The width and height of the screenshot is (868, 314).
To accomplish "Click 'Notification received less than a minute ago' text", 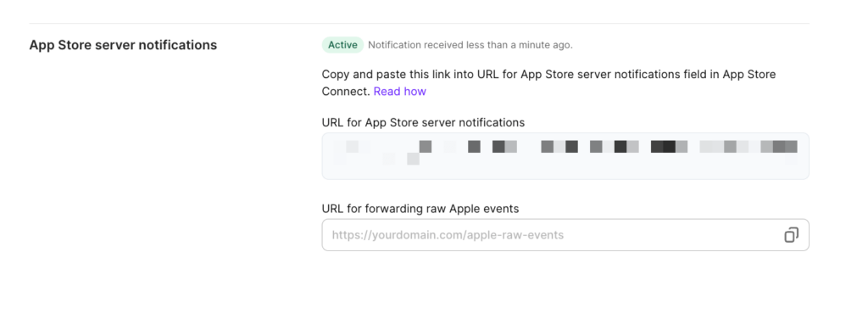I will point(470,45).
